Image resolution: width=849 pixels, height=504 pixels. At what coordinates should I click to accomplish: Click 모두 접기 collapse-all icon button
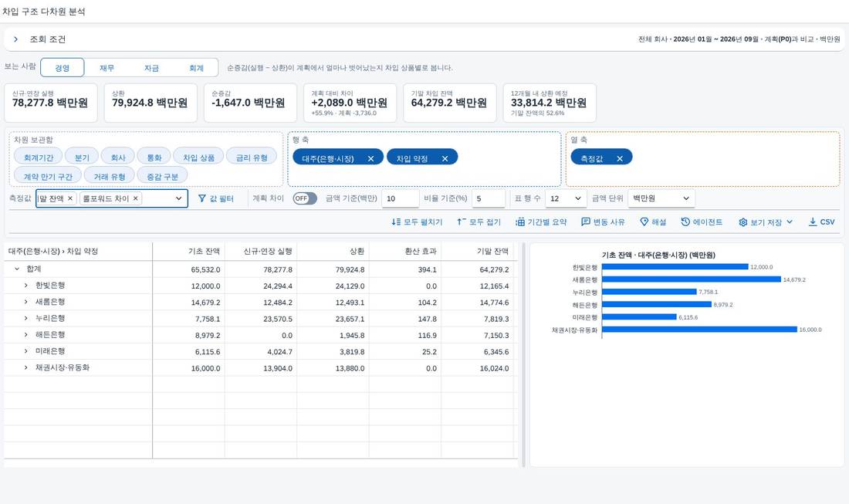pyautogui.click(x=479, y=222)
